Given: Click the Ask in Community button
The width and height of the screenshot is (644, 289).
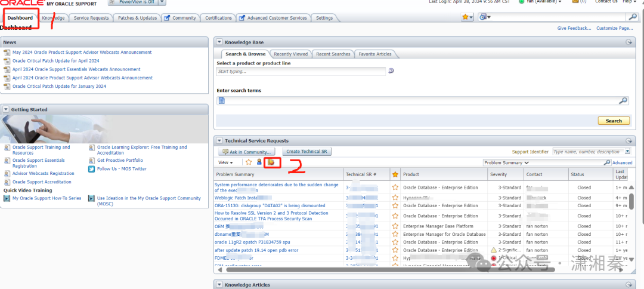Looking at the screenshot, I should 246,152.
